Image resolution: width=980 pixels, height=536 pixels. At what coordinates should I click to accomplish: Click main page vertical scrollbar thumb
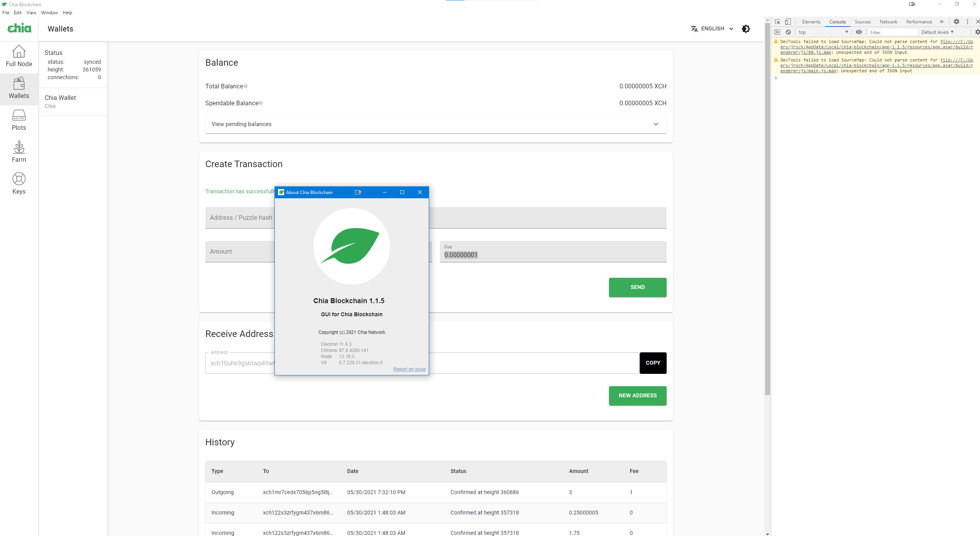[x=767, y=210]
